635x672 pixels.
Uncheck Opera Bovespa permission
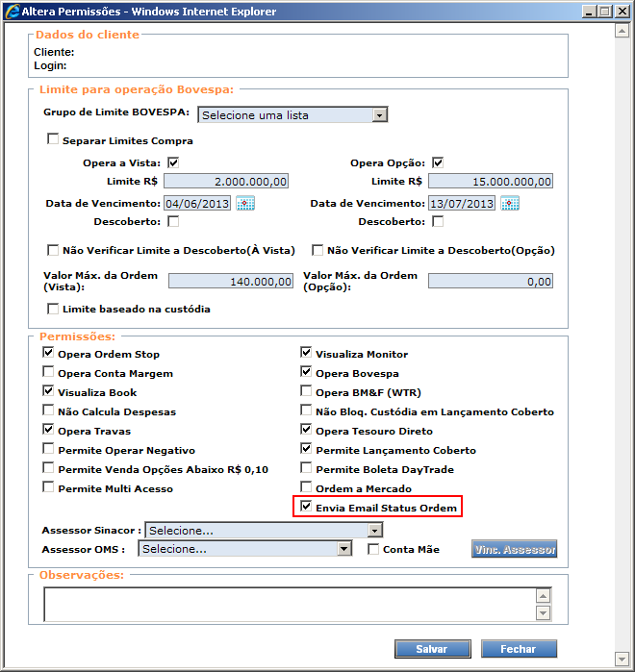pyautogui.click(x=306, y=372)
